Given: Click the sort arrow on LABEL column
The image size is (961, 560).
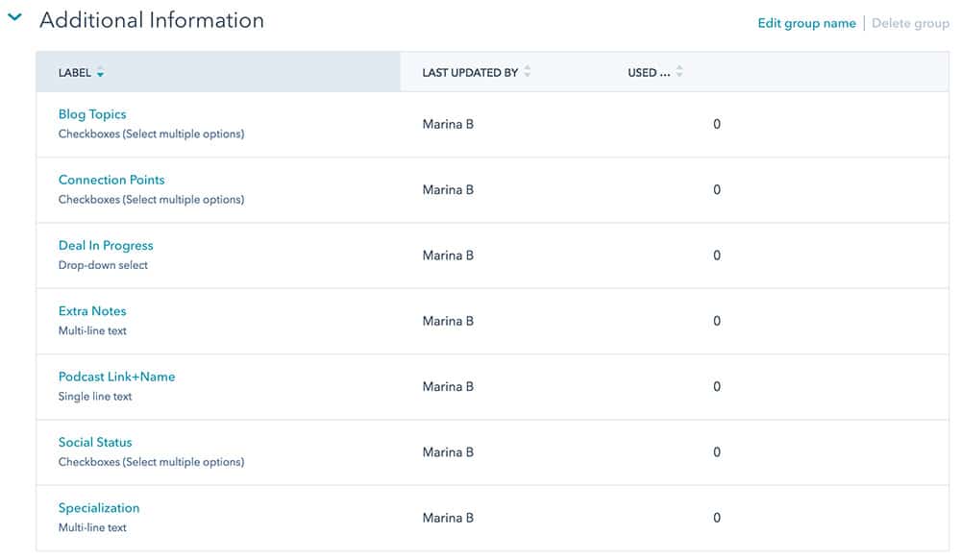Looking at the screenshot, I should [x=101, y=73].
